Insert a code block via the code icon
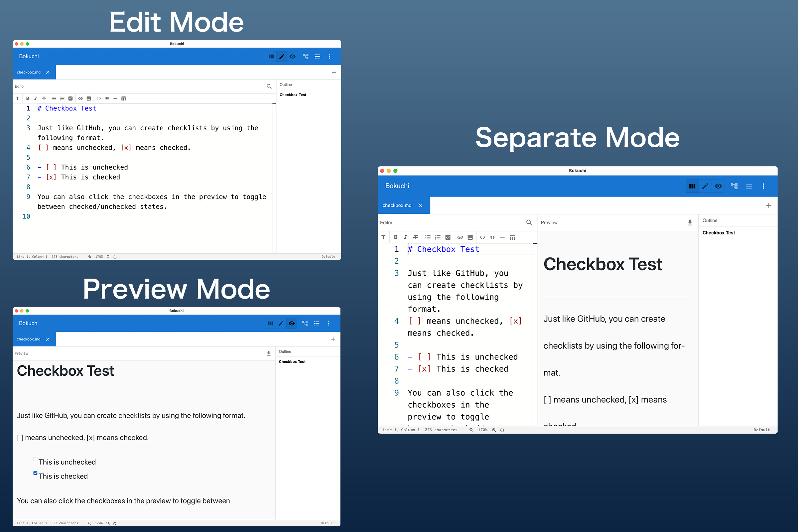The width and height of the screenshot is (798, 532). [99, 98]
